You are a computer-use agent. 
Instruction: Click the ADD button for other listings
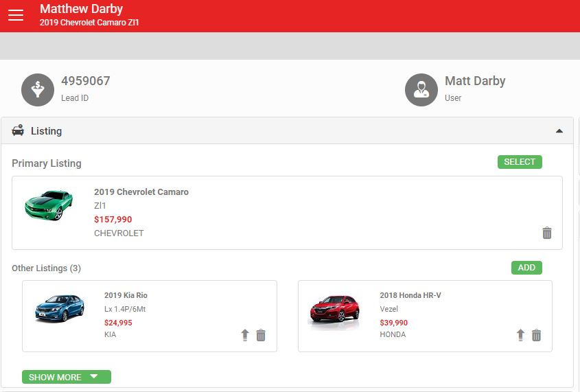coord(526,268)
